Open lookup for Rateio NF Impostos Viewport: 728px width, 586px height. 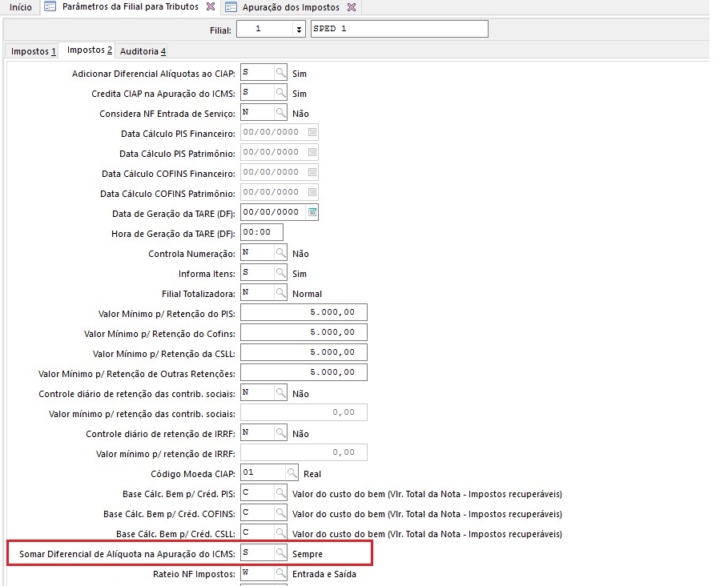coord(280,573)
